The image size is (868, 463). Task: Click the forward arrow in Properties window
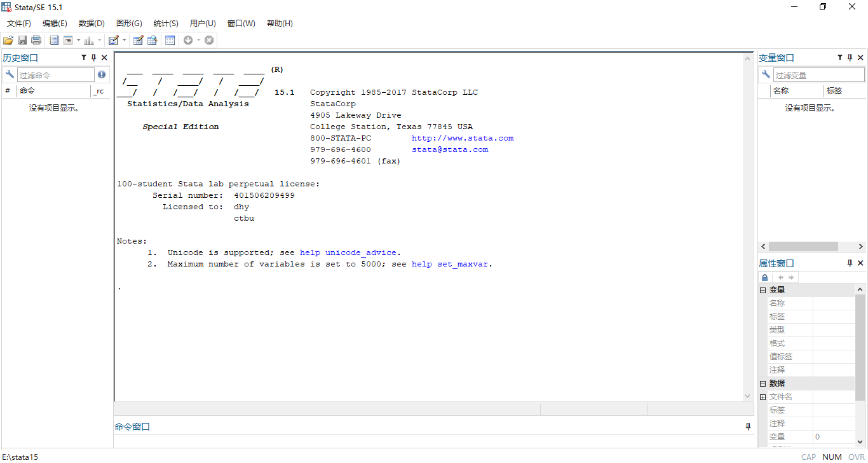coord(790,277)
